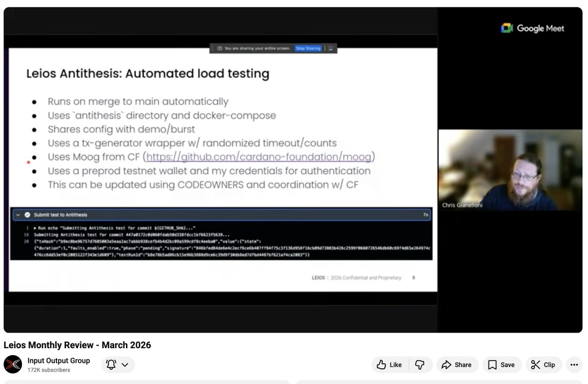Click the slide page number 8

click(x=414, y=278)
